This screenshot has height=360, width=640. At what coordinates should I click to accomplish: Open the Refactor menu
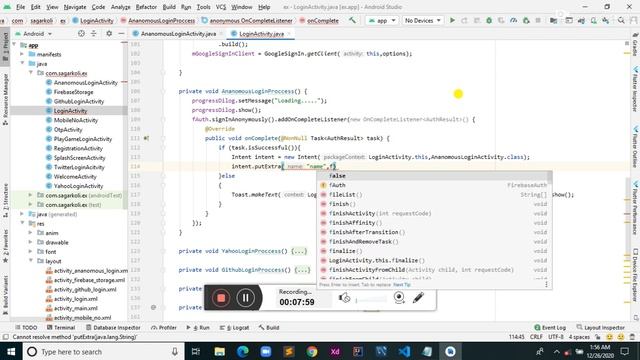[x=146, y=7]
